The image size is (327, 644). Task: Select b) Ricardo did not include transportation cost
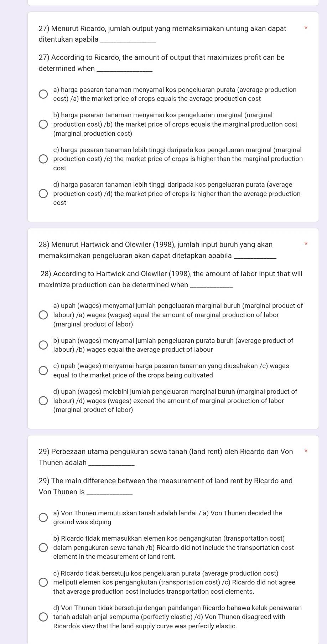[x=43, y=548]
